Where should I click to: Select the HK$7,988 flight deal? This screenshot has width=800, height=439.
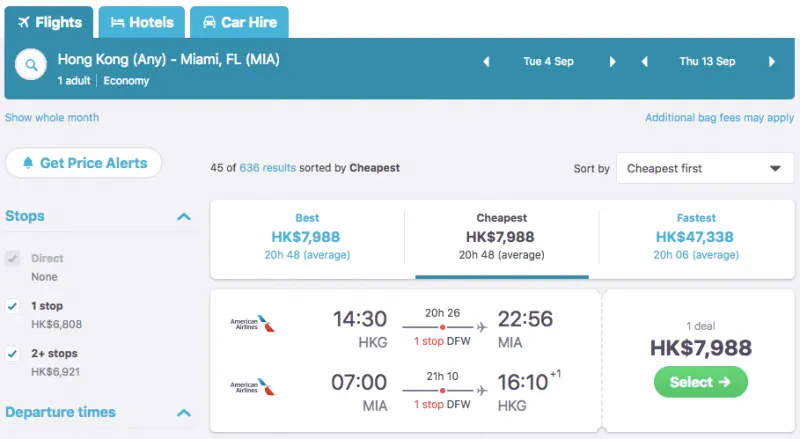(701, 382)
